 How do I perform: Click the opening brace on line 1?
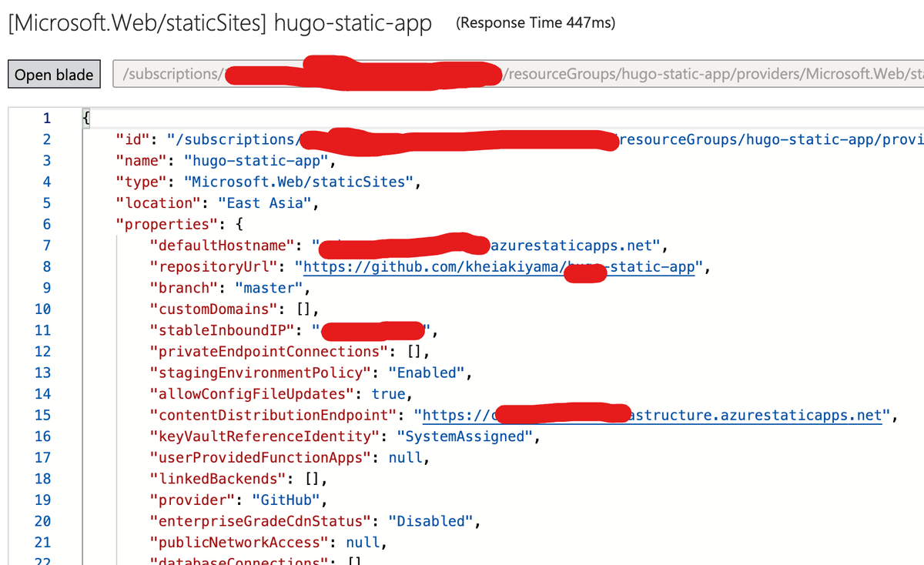click(x=86, y=118)
